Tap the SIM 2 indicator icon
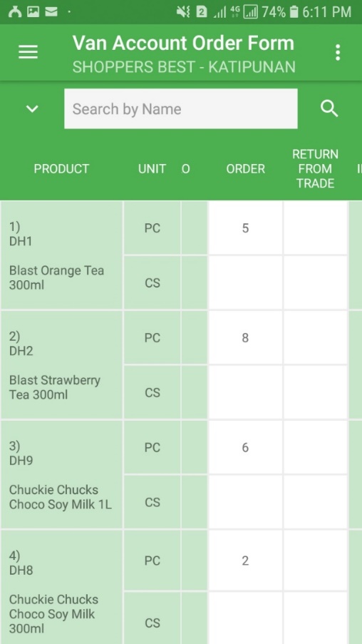The image size is (362, 644). coord(201,12)
